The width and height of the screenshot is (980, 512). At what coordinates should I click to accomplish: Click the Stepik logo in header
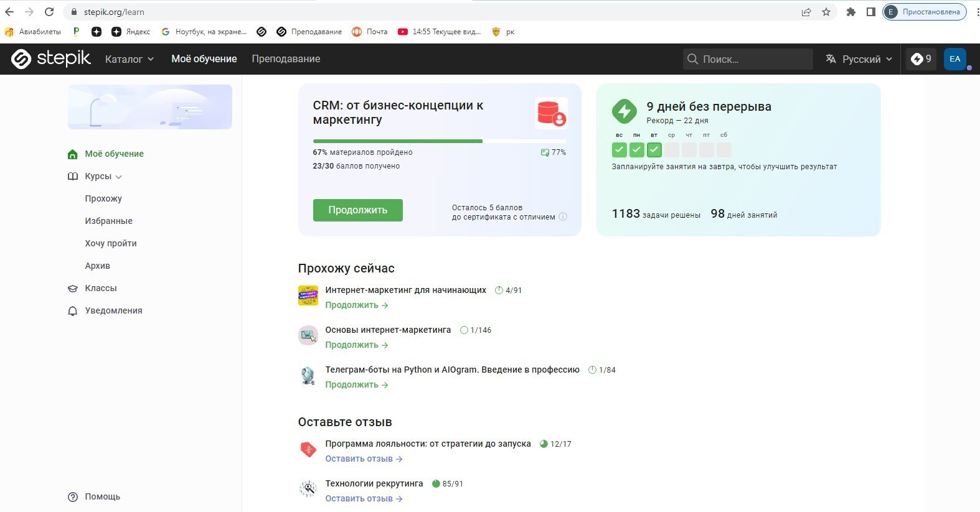[x=51, y=59]
